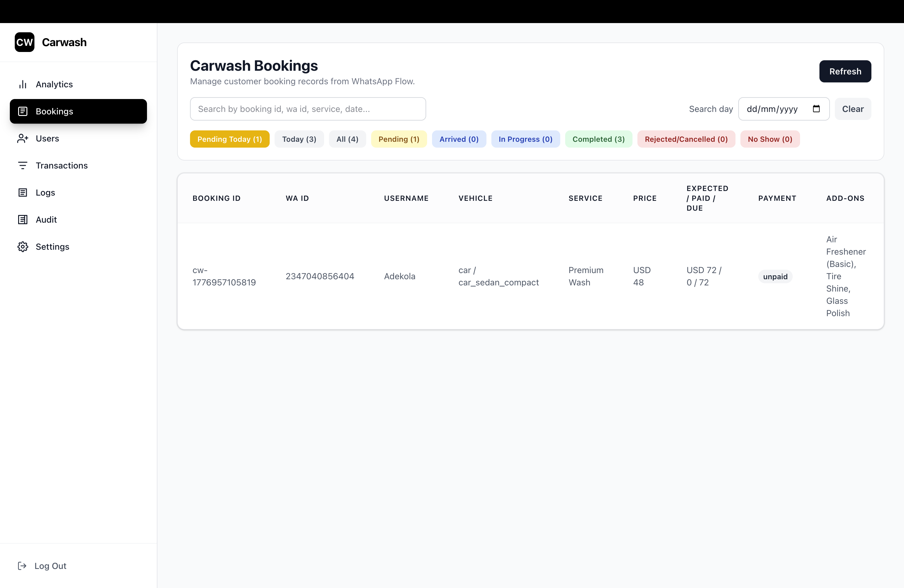Viewport: 904px width, 588px height.
Task: Toggle the Completed (3) filter chip
Action: (598, 139)
